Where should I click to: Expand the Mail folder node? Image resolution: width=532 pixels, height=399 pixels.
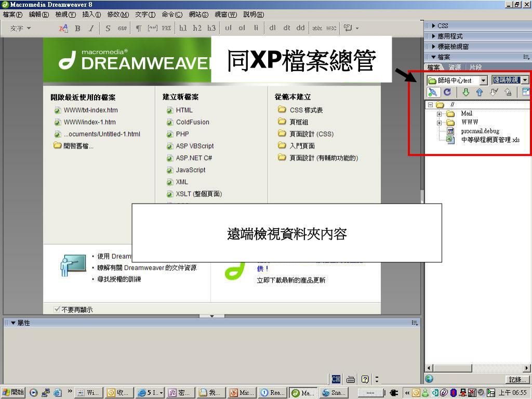pyautogui.click(x=439, y=114)
